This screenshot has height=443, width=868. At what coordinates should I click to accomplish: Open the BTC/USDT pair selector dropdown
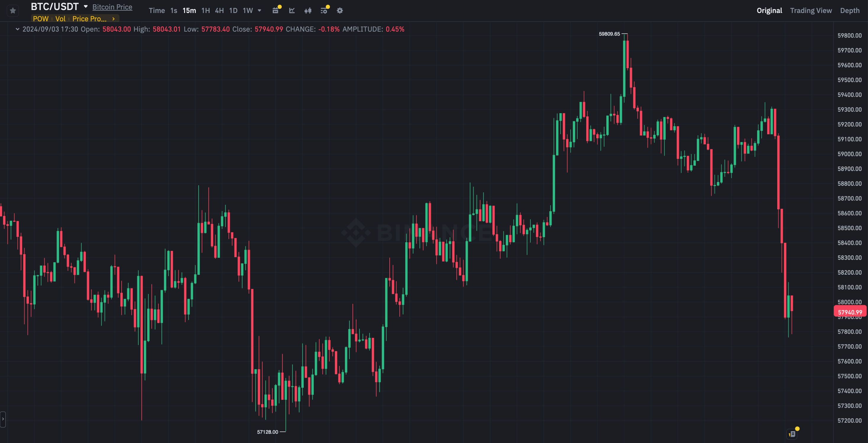click(85, 6)
